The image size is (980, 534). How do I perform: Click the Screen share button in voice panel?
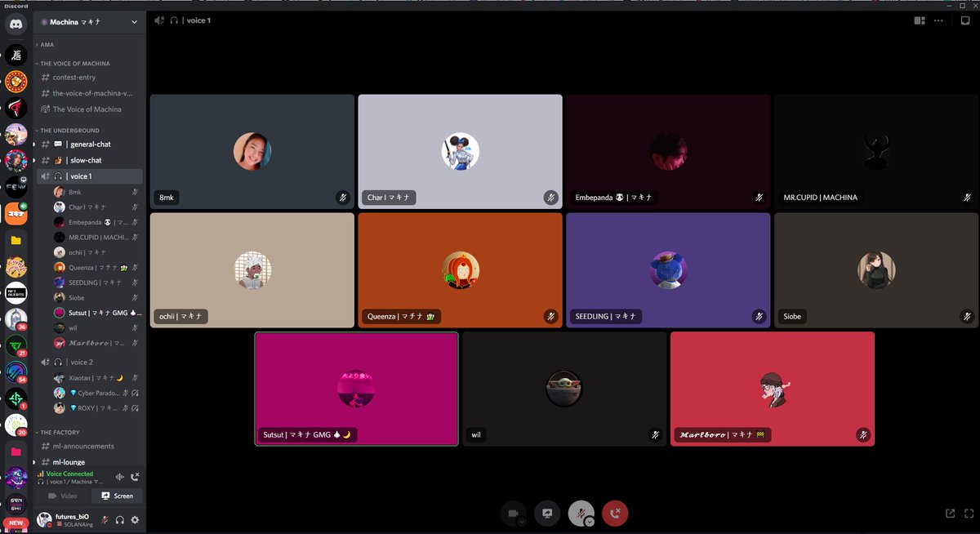pos(117,496)
